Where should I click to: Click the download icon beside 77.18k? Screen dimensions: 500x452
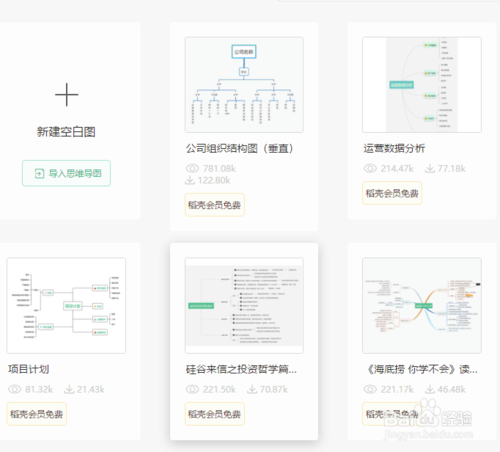point(430,168)
